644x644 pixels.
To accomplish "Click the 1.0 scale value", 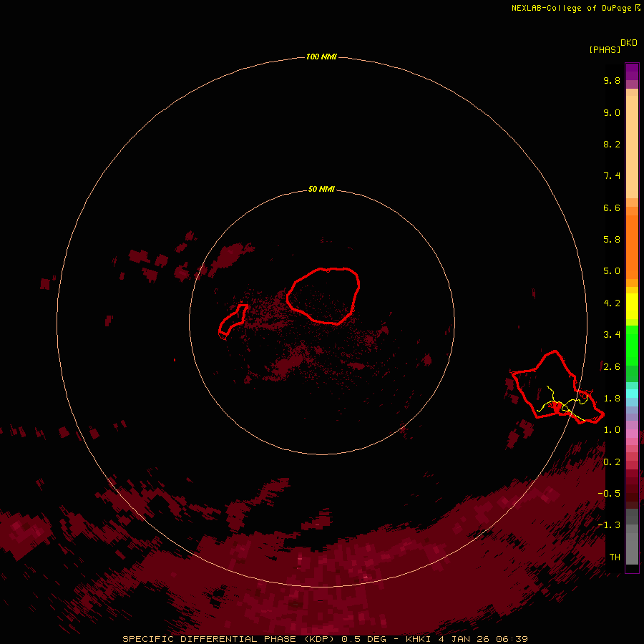I will tap(612, 431).
